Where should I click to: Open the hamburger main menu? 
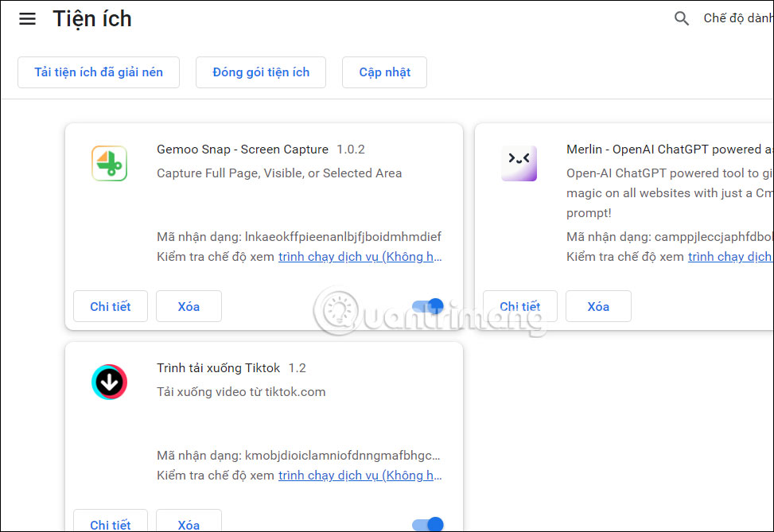pyautogui.click(x=27, y=19)
